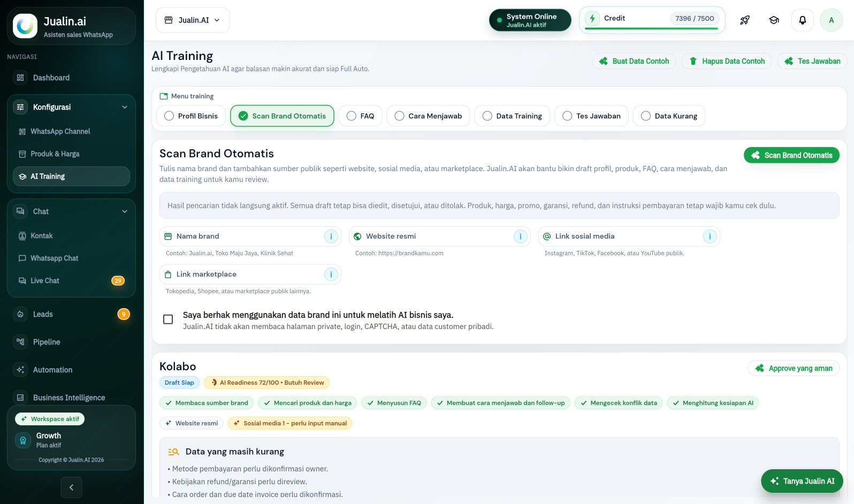
Task: Open Whatsapp Chat menu item
Action: click(71, 258)
